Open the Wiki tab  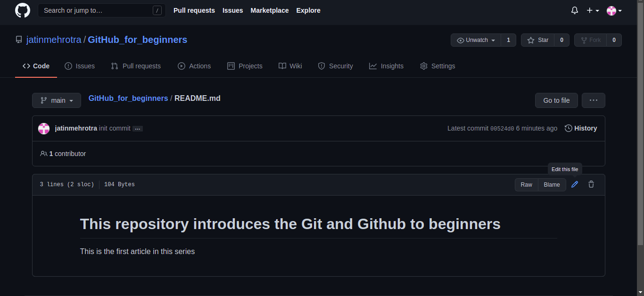(x=290, y=66)
